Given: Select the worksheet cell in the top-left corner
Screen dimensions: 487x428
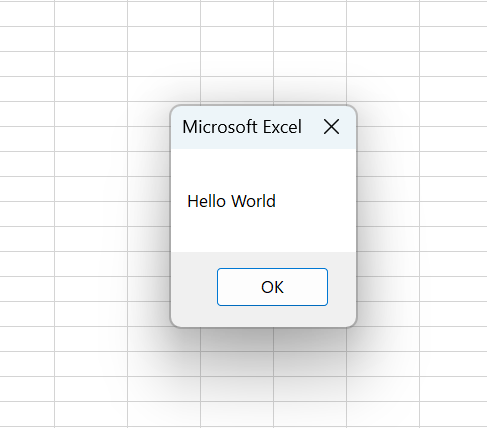Looking at the screenshot, I should tap(27, 14).
